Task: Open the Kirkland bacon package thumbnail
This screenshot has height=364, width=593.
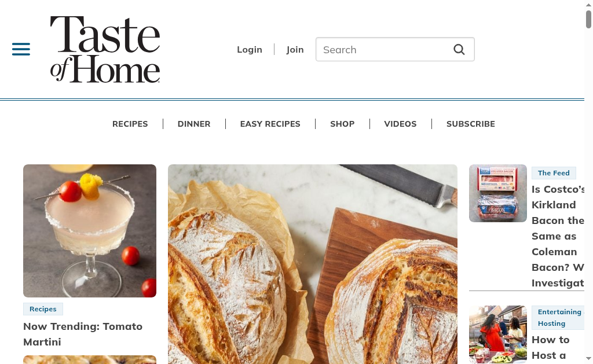Action: [498, 193]
